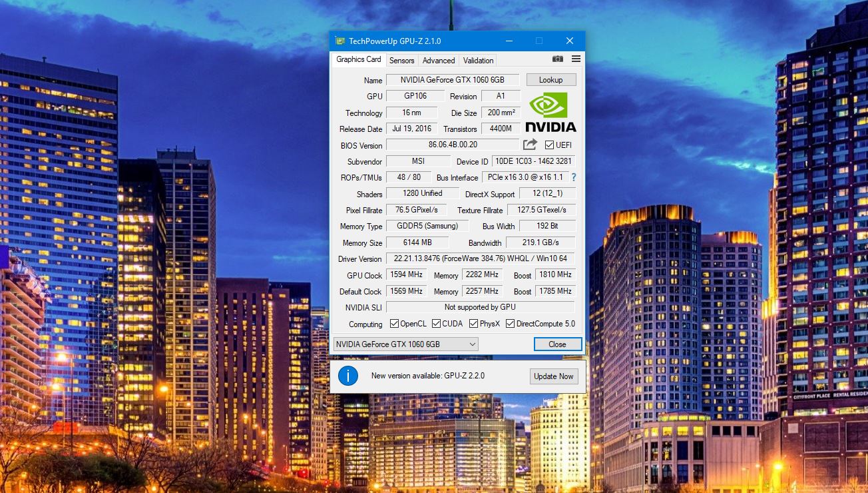Image resolution: width=868 pixels, height=493 pixels.
Task: Click the default Boost field 1785 MHz
Action: [555, 291]
